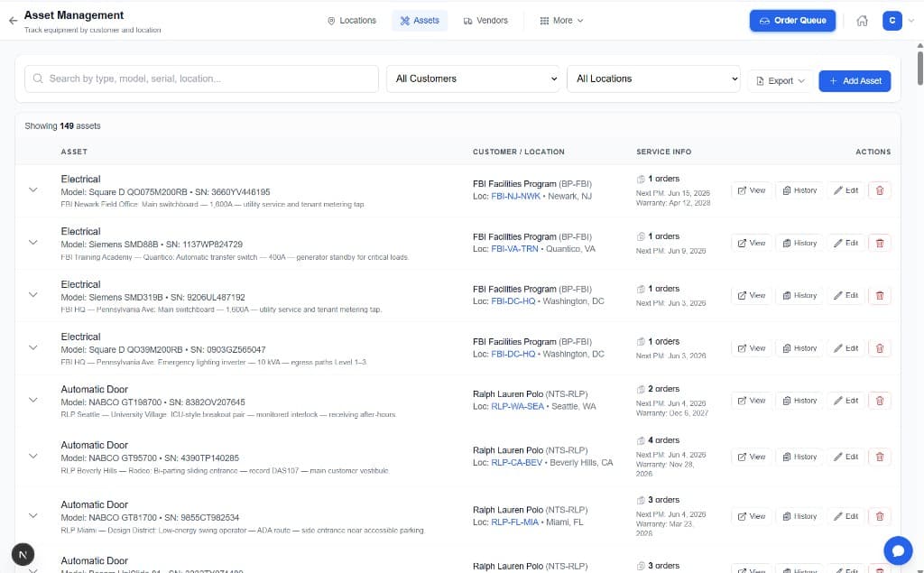Open the chat bubble widget
Screen dimensions: 924x573
point(898,550)
